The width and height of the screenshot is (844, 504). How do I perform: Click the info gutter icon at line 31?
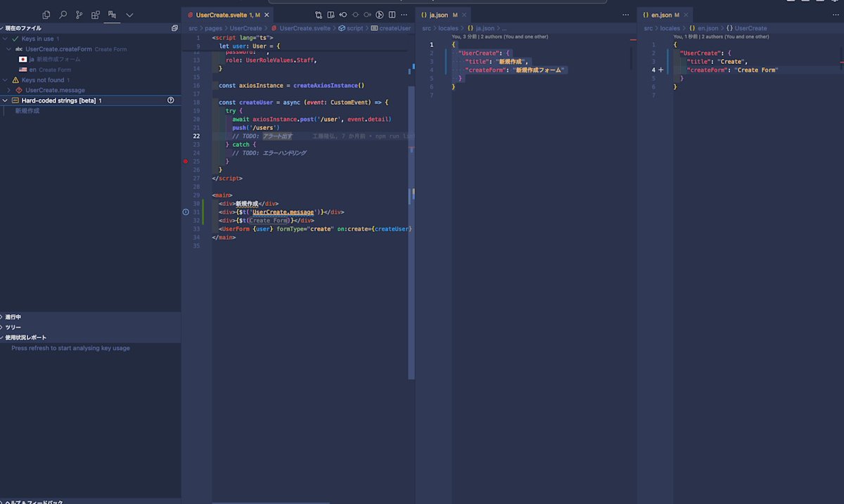(x=186, y=212)
